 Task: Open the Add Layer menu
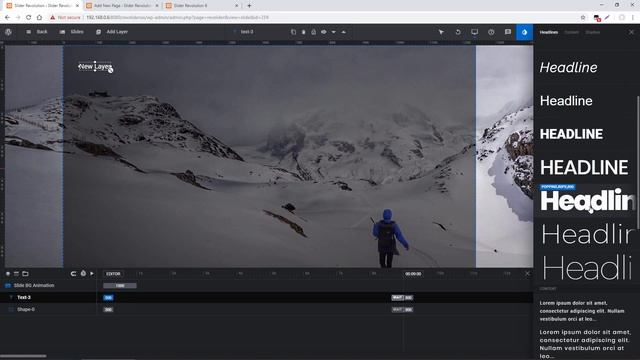pos(112,32)
